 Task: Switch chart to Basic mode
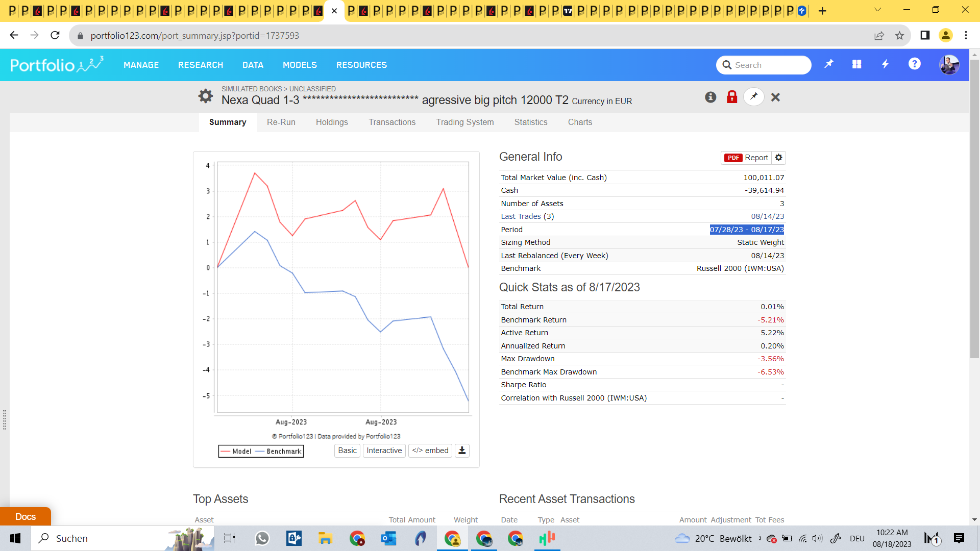[x=347, y=450]
